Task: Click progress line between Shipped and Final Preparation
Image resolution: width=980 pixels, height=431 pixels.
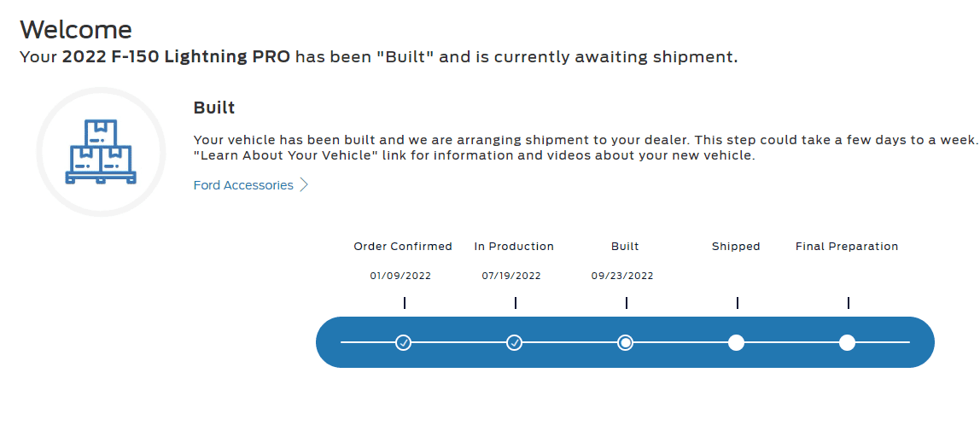Action: pyautogui.click(x=791, y=342)
